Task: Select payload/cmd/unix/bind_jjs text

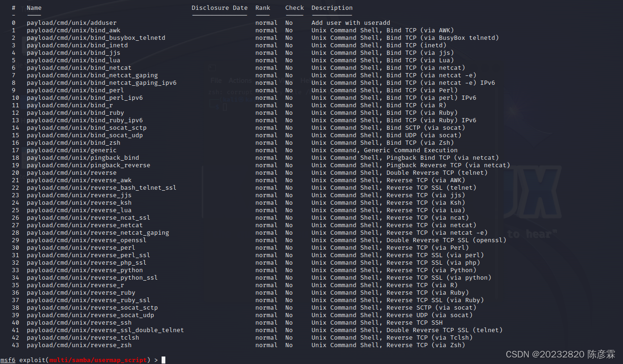Action: click(74, 53)
